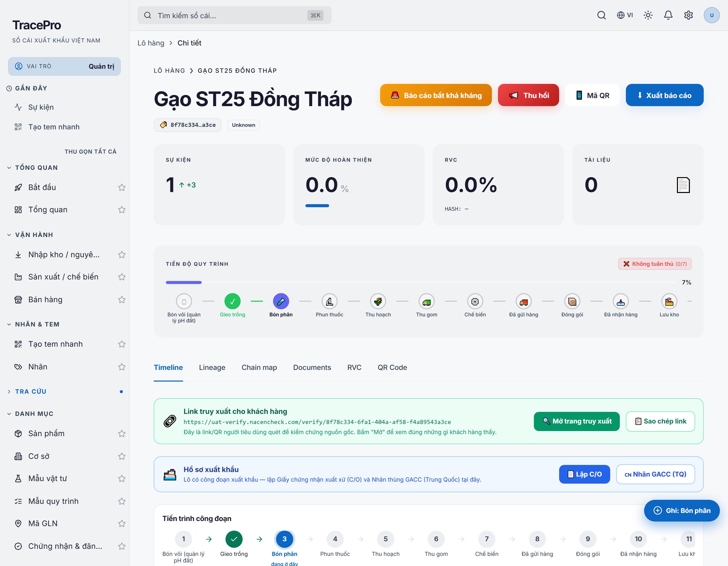
Task: Collapse the DANH MỤC section
Action: (x=30, y=414)
